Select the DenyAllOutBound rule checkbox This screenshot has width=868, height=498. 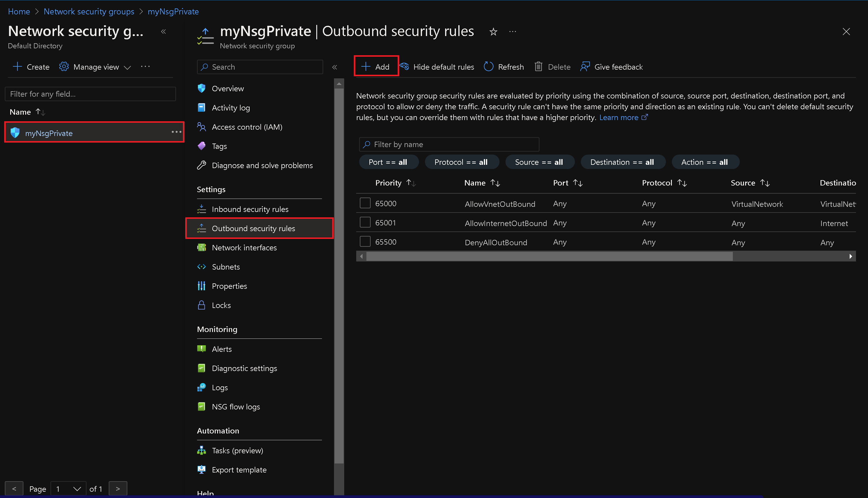(365, 241)
